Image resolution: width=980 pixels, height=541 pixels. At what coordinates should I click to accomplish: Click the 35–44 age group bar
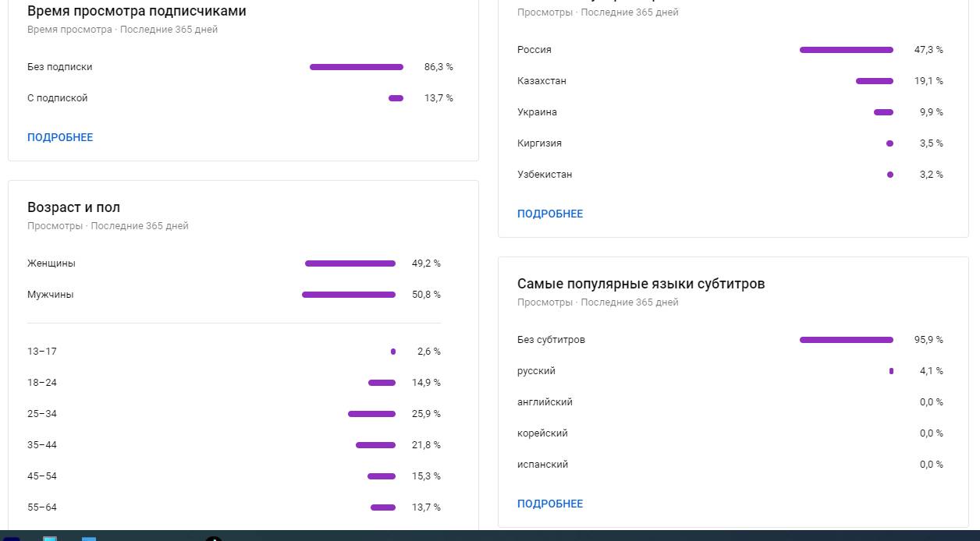click(x=375, y=445)
